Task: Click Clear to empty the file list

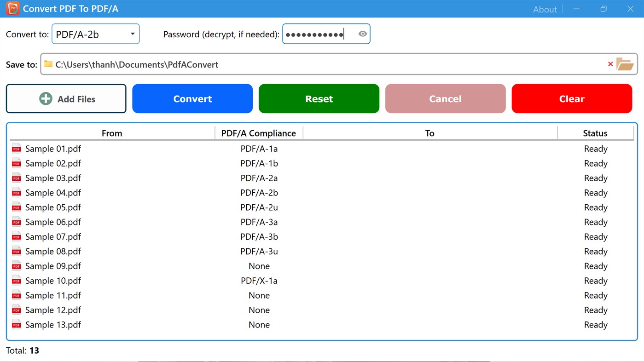Action: [571, 98]
